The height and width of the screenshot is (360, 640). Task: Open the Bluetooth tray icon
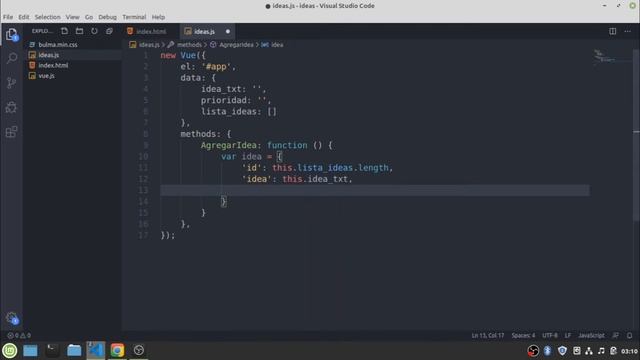coord(547,351)
